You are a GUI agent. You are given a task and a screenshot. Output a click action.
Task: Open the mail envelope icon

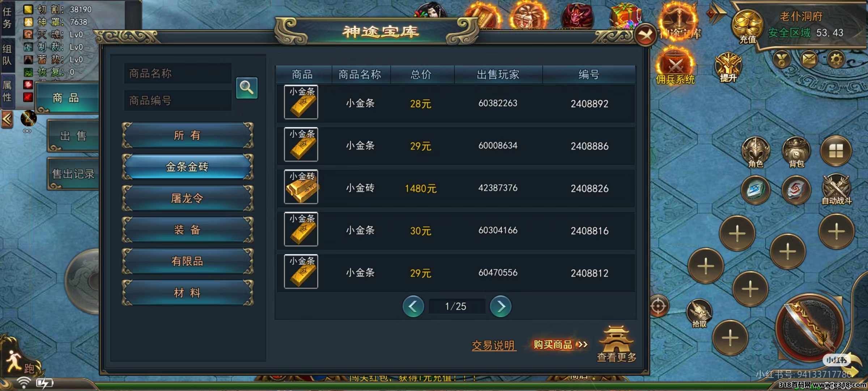[x=809, y=59]
